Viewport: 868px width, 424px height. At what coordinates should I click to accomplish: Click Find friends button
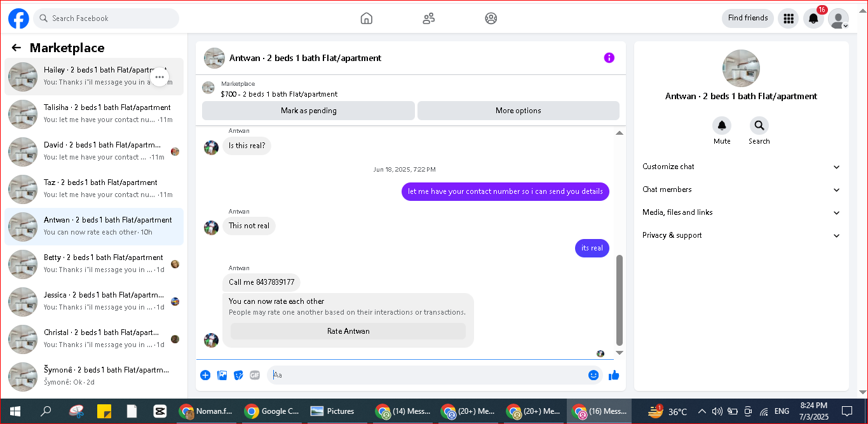[748, 18]
